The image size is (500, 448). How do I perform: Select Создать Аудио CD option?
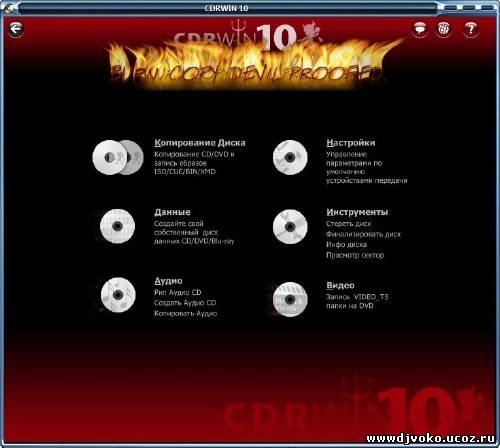coord(185,303)
